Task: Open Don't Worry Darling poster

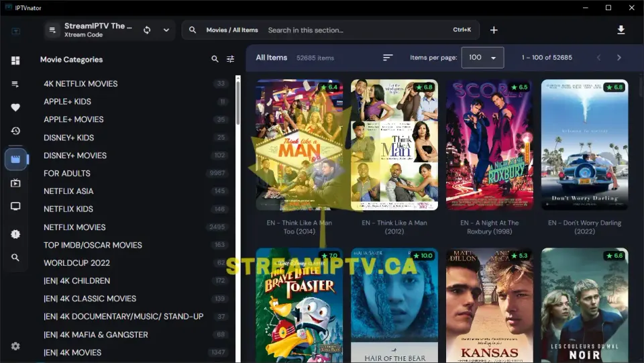Action: [x=584, y=145]
